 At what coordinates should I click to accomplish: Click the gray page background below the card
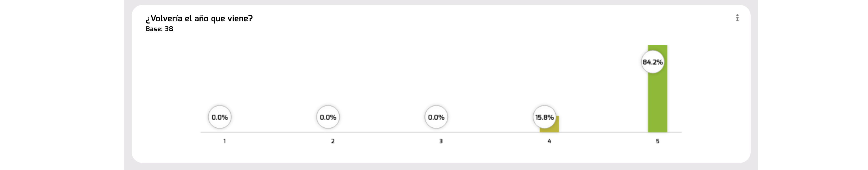[x=438, y=167]
